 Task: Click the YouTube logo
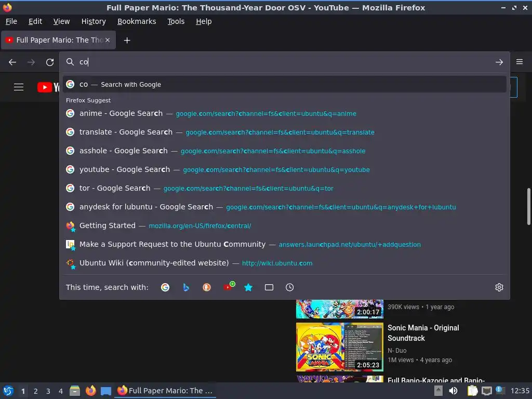[x=48, y=87]
